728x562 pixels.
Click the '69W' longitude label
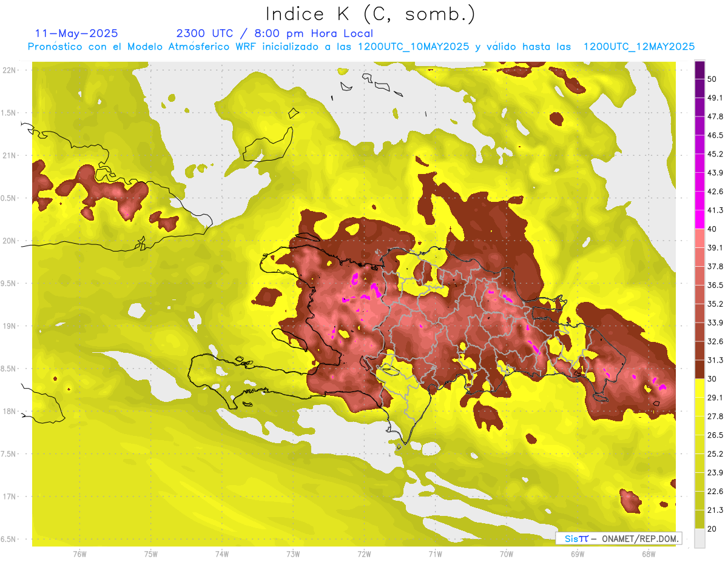578,554
